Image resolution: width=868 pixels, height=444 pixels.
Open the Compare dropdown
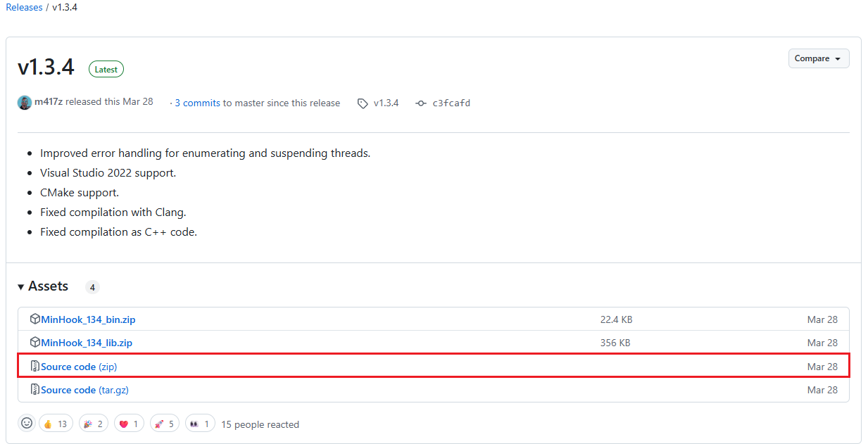coord(819,58)
